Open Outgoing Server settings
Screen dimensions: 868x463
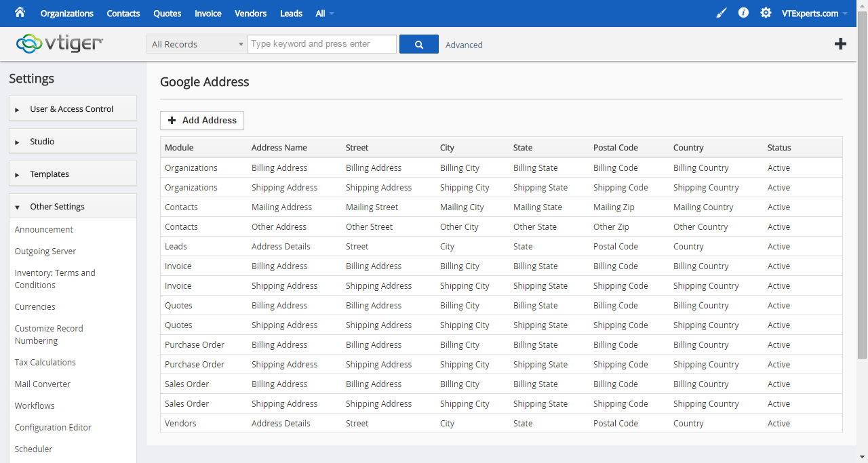click(45, 251)
